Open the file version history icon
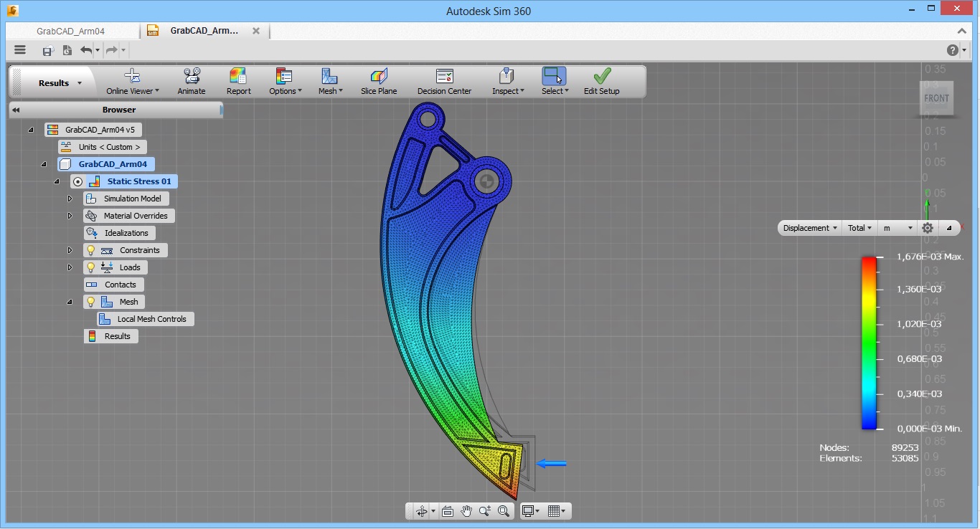Image resolution: width=980 pixels, height=529 pixels. (67, 50)
